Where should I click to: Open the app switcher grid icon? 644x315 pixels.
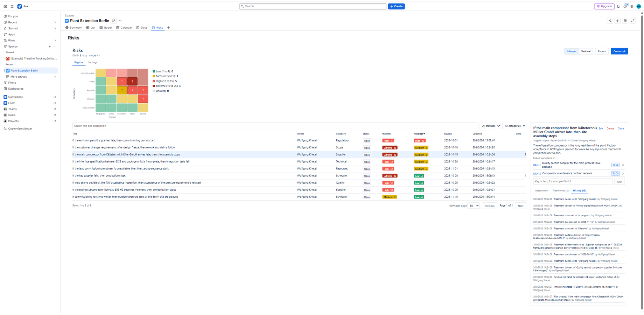click(12, 6)
